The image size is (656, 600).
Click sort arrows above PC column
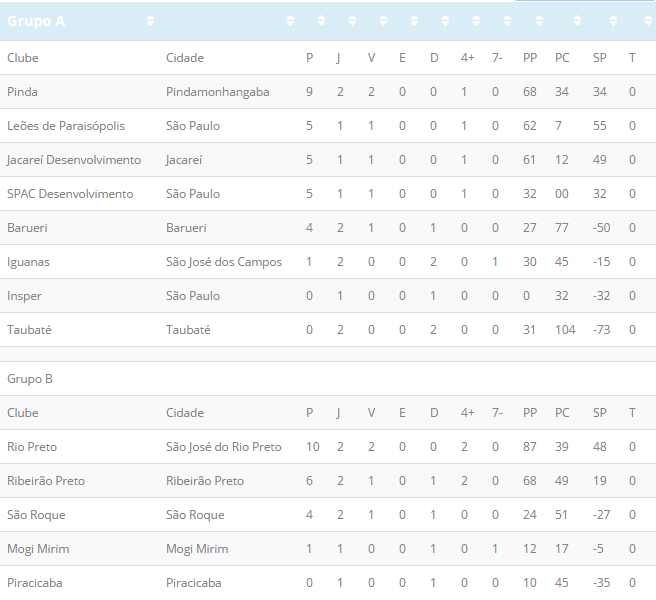[x=577, y=21]
